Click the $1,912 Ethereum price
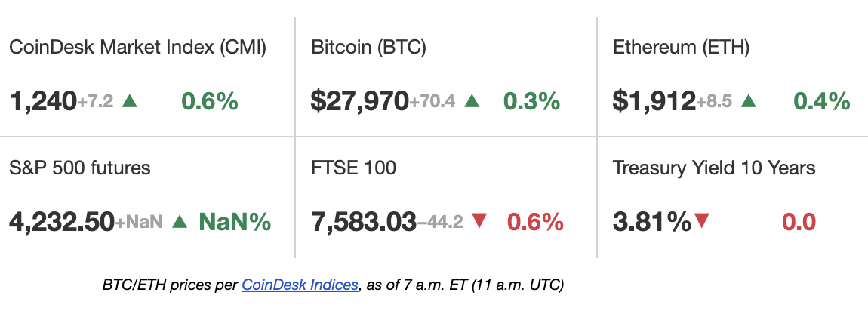This screenshot has width=868, height=311. (654, 101)
